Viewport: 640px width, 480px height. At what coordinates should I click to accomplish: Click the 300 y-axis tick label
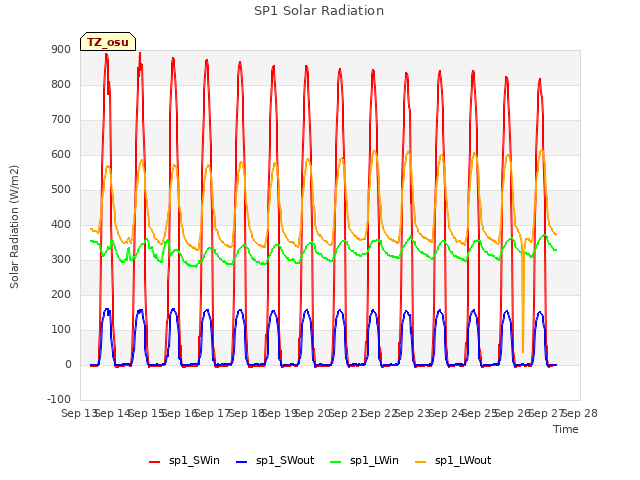click(x=61, y=260)
